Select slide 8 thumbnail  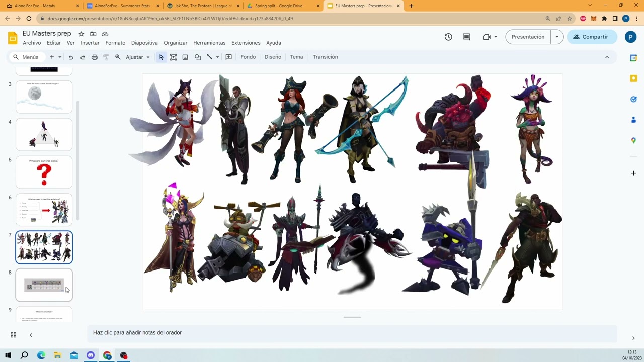pos(44,285)
